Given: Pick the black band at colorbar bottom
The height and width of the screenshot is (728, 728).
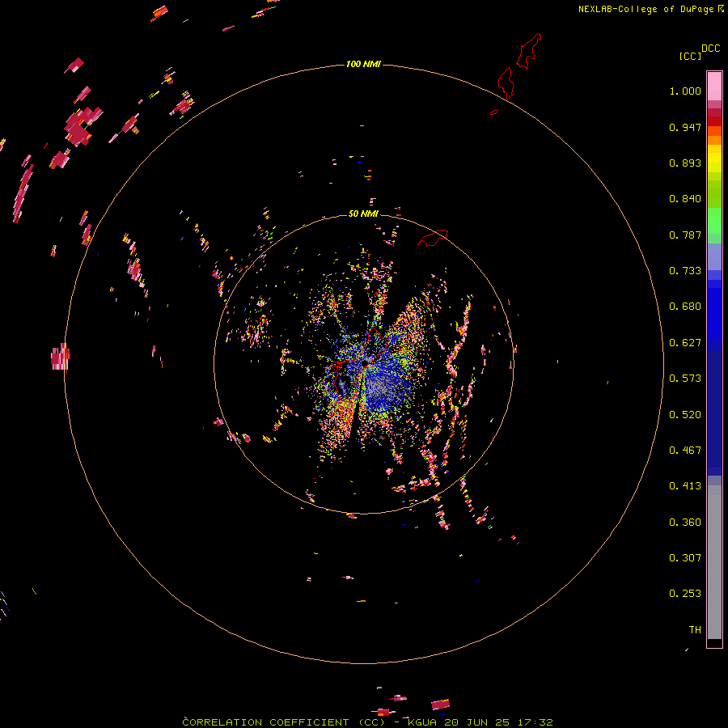Looking at the screenshot, I should (x=714, y=642).
